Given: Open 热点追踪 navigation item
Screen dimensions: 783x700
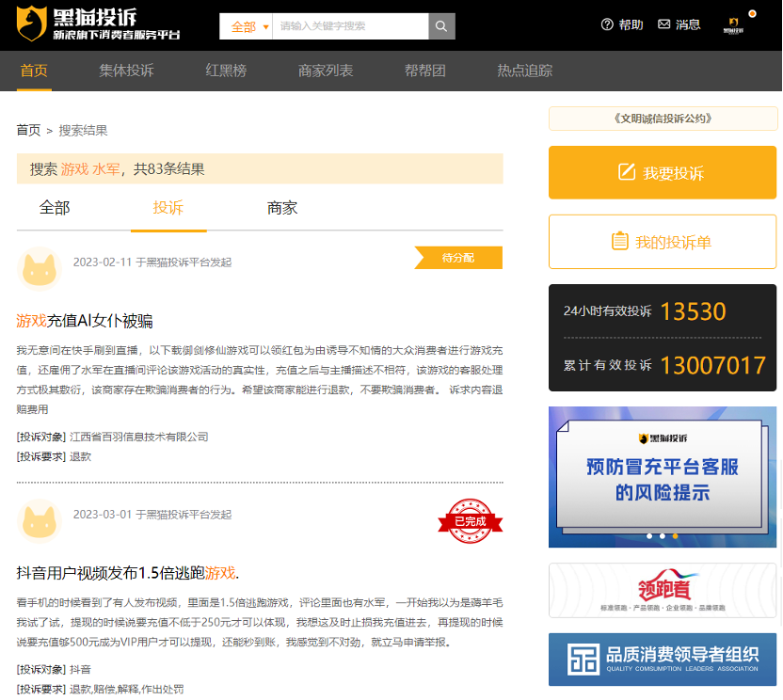Looking at the screenshot, I should [525, 71].
